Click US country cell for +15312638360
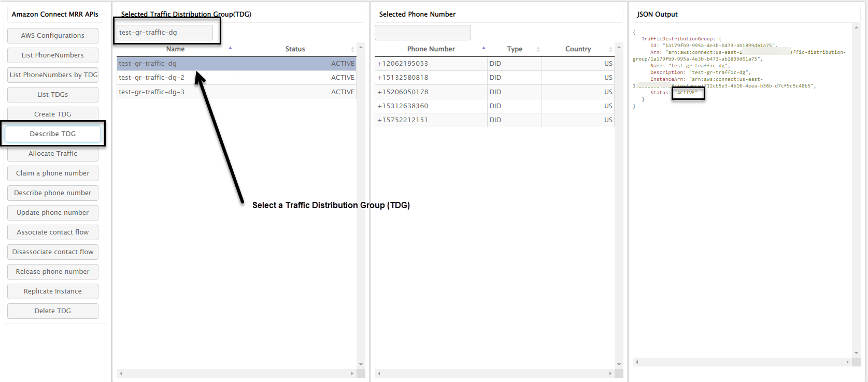 tap(578, 106)
